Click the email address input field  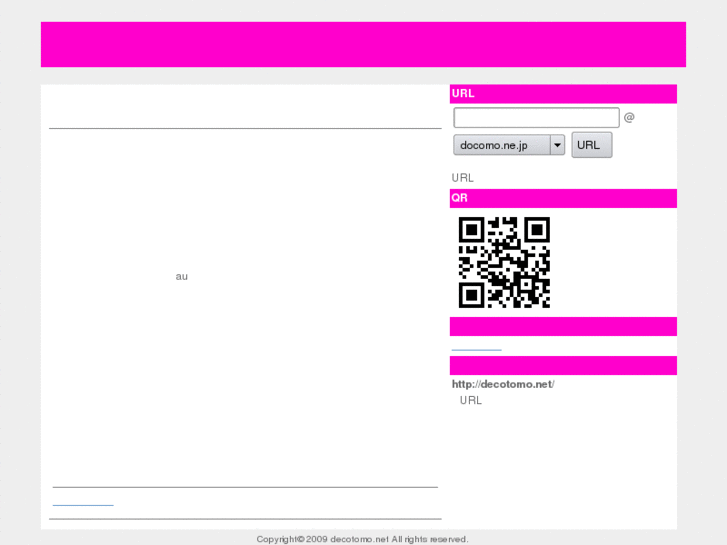pyautogui.click(x=536, y=117)
